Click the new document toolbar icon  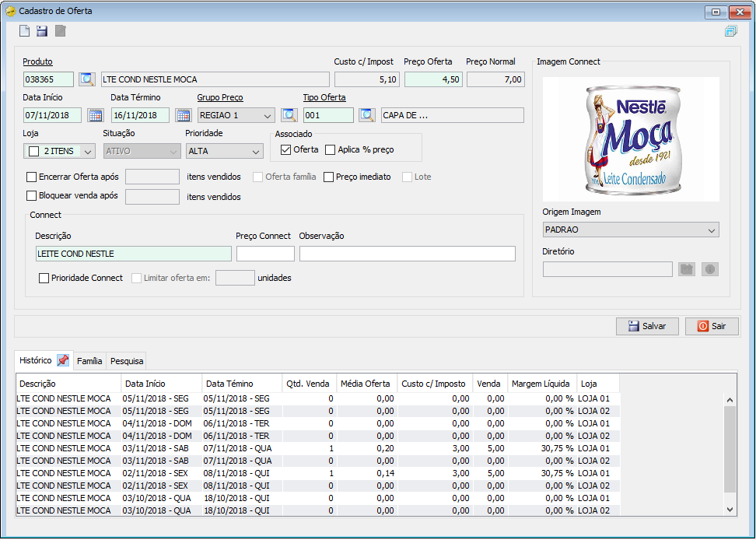24,31
